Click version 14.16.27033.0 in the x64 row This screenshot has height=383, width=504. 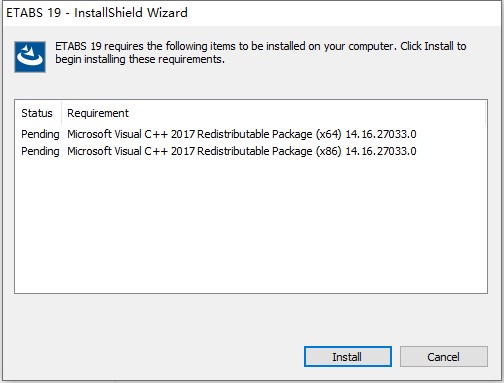(381, 134)
